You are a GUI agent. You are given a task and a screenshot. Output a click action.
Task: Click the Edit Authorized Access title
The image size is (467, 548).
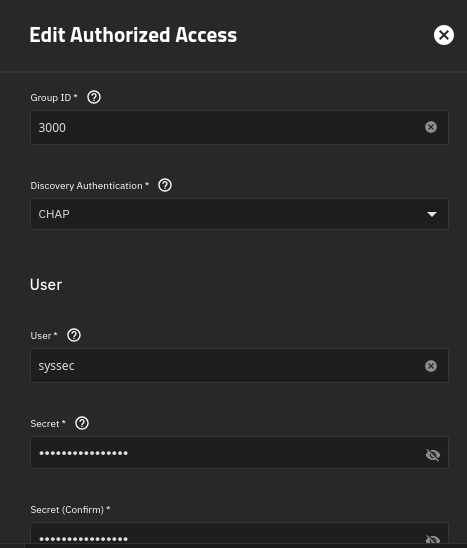(x=133, y=35)
